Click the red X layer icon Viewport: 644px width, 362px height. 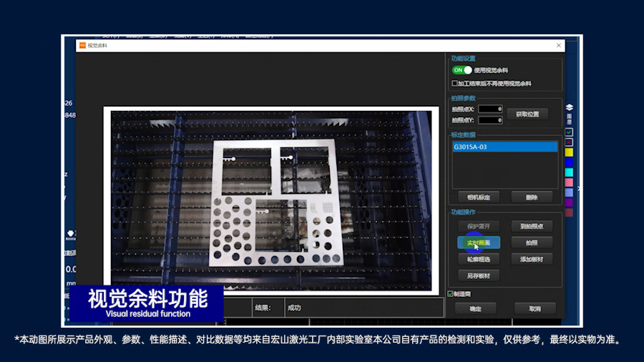tap(569, 142)
